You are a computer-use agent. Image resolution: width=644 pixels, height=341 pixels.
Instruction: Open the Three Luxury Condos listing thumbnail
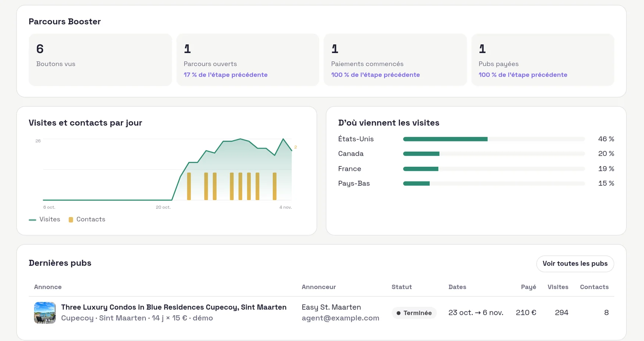tap(45, 313)
